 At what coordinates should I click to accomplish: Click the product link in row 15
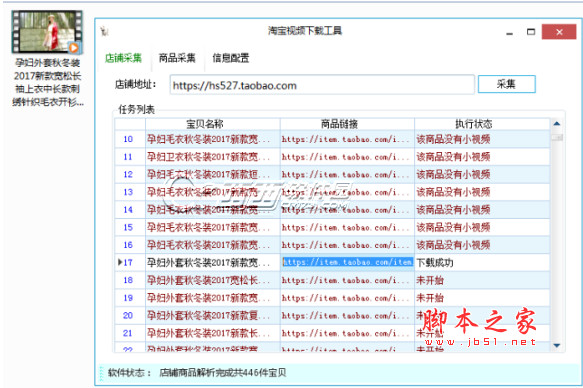pyautogui.click(x=347, y=227)
